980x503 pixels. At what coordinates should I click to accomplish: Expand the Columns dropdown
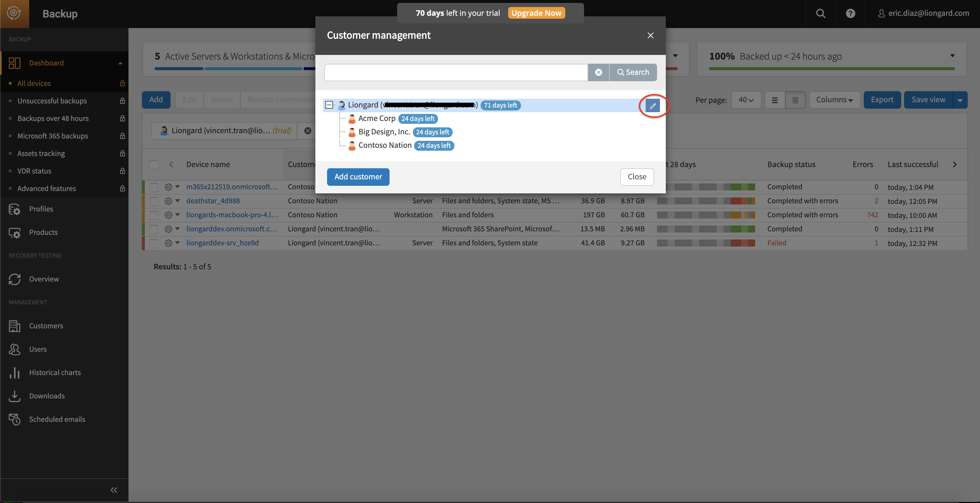[x=834, y=100]
